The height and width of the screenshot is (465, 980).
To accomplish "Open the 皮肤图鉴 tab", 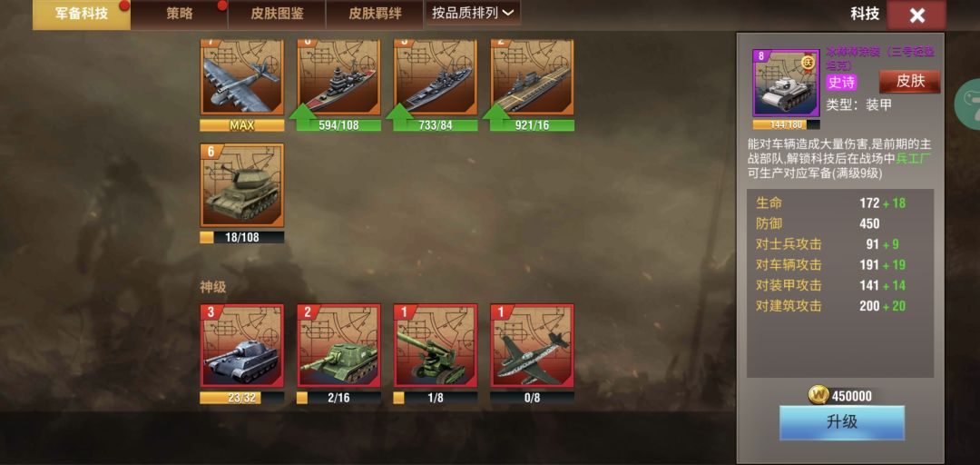I will 277,15.
